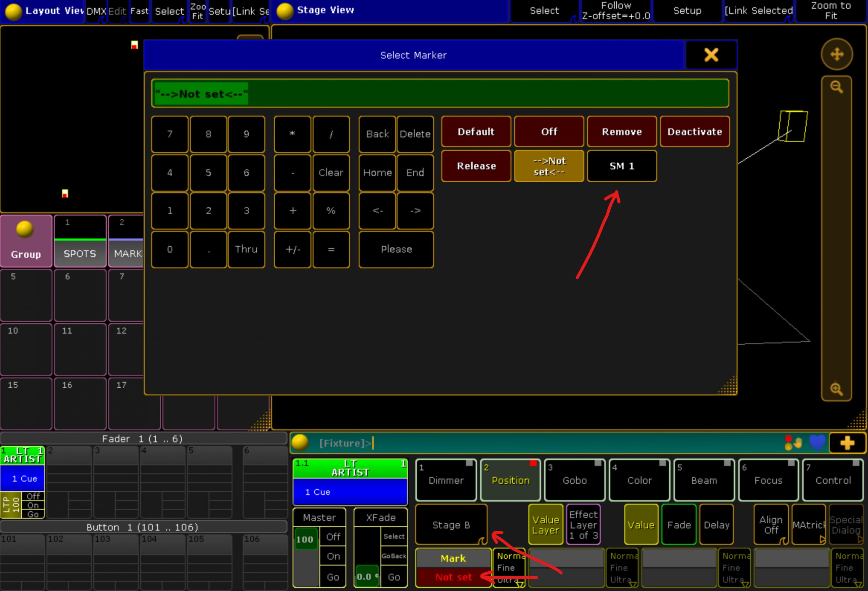Viewport: 868px width, 591px height.
Task: Click the XFade 0.0 fader
Action: click(x=367, y=576)
